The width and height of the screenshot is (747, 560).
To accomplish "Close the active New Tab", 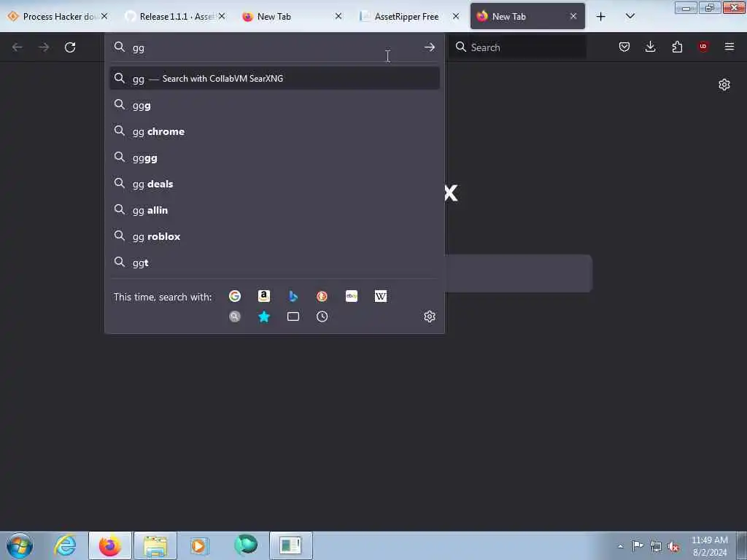I will [573, 16].
